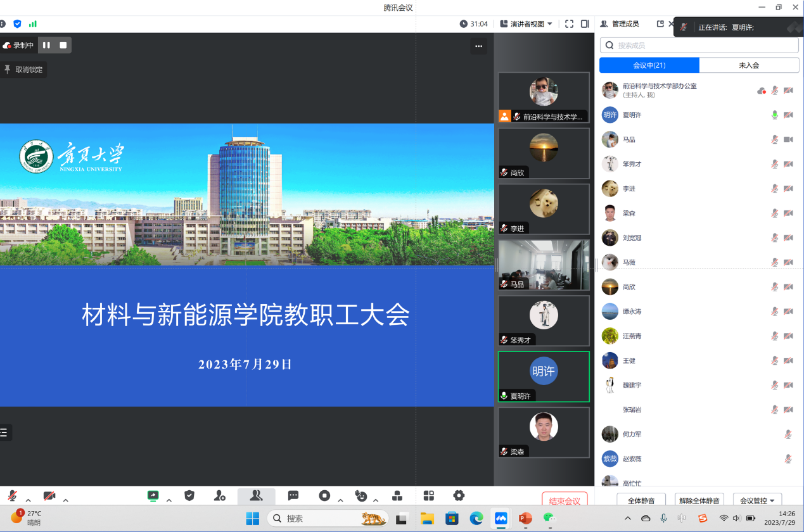Open the chat panel icon
This screenshot has width=804, height=532.
pos(293,496)
